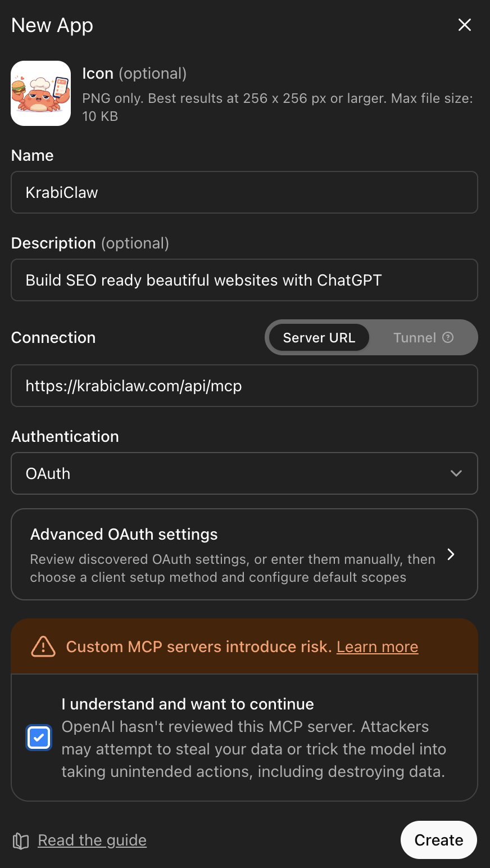The height and width of the screenshot is (868, 490).
Task: Select the Server URL connection tab
Action: pos(319,337)
